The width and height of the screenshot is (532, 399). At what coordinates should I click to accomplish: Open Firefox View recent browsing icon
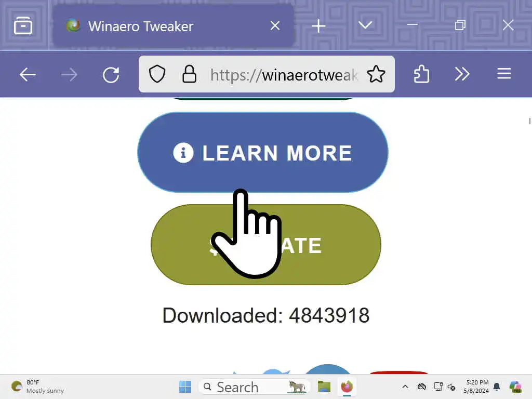point(23,25)
